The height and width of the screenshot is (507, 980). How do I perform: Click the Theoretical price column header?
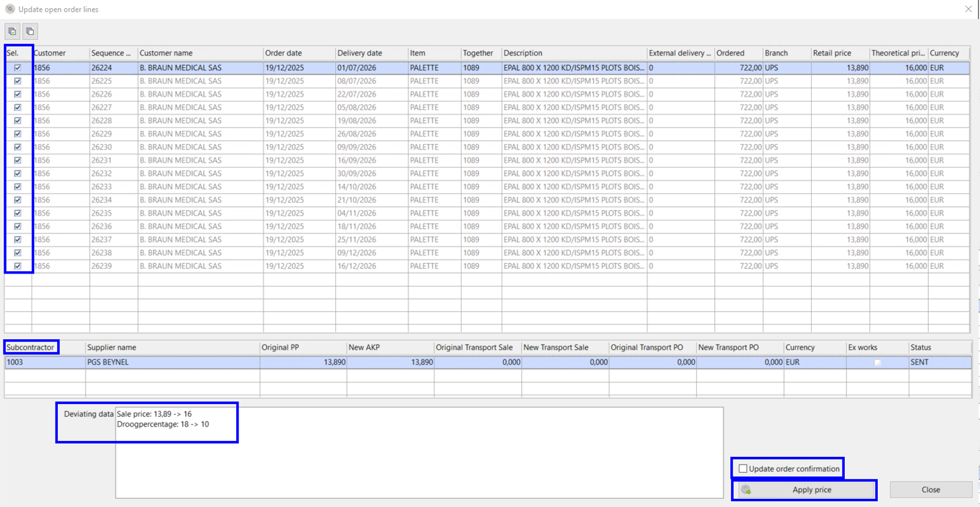click(x=899, y=53)
